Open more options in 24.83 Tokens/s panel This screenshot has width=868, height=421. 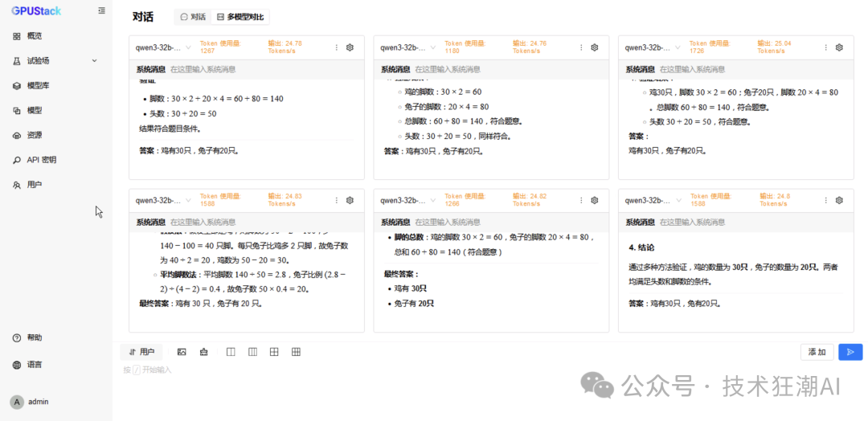point(337,200)
